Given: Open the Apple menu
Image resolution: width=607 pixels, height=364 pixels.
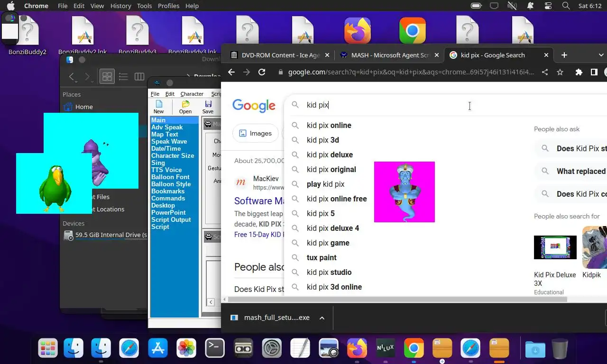Looking at the screenshot, I should pos(10,6).
